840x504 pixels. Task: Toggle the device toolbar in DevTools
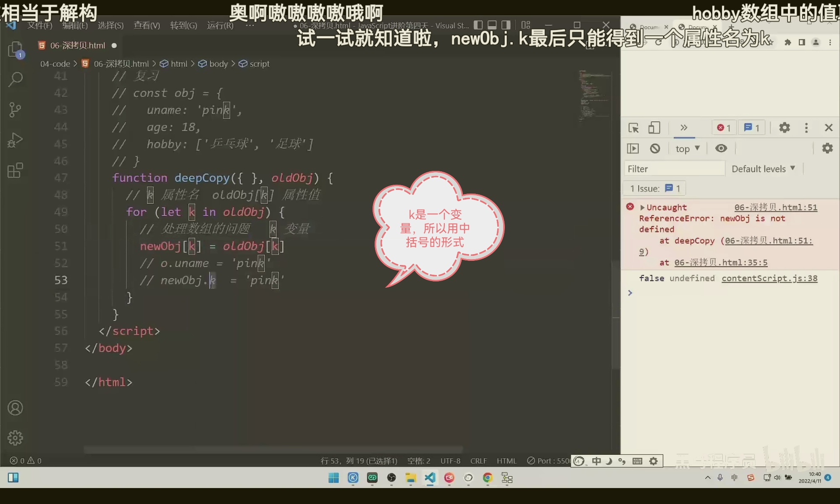(654, 128)
